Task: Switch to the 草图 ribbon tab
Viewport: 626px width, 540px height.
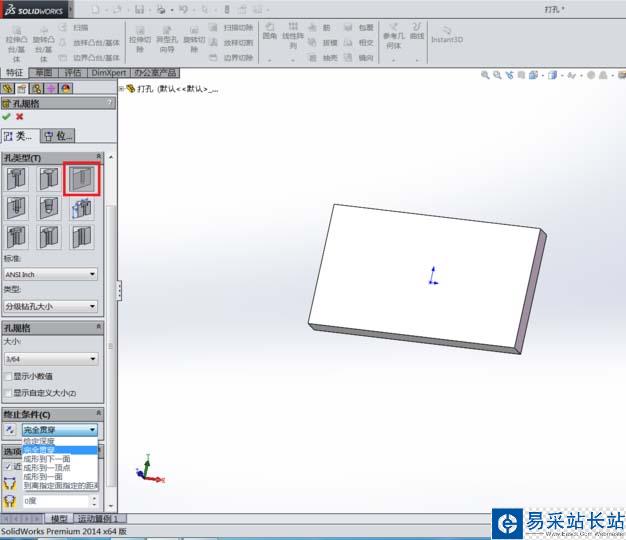Action: pyautogui.click(x=44, y=73)
